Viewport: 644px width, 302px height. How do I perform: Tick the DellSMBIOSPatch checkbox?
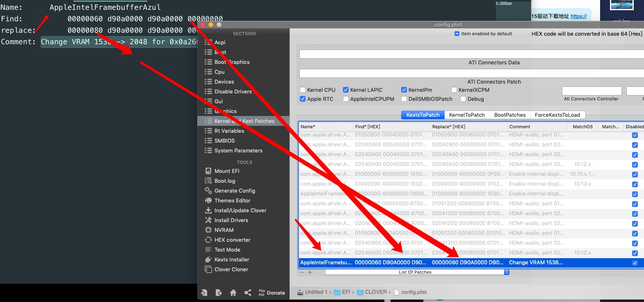pyautogui.click(x=404, y=99)
